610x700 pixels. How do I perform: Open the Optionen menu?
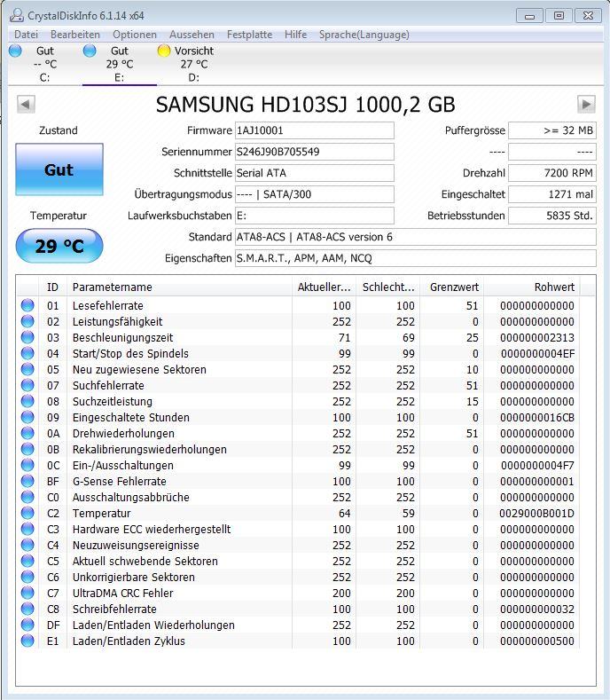pos(134,35)
